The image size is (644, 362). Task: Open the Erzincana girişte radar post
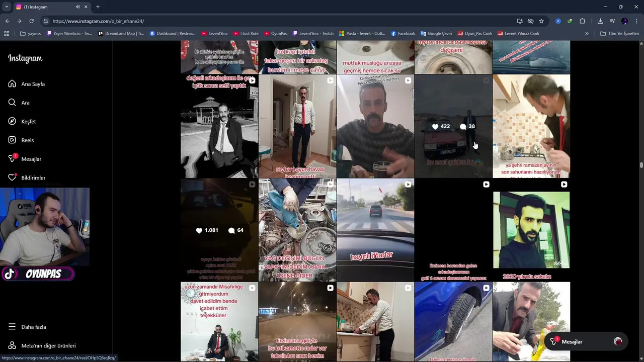(297, 322)
